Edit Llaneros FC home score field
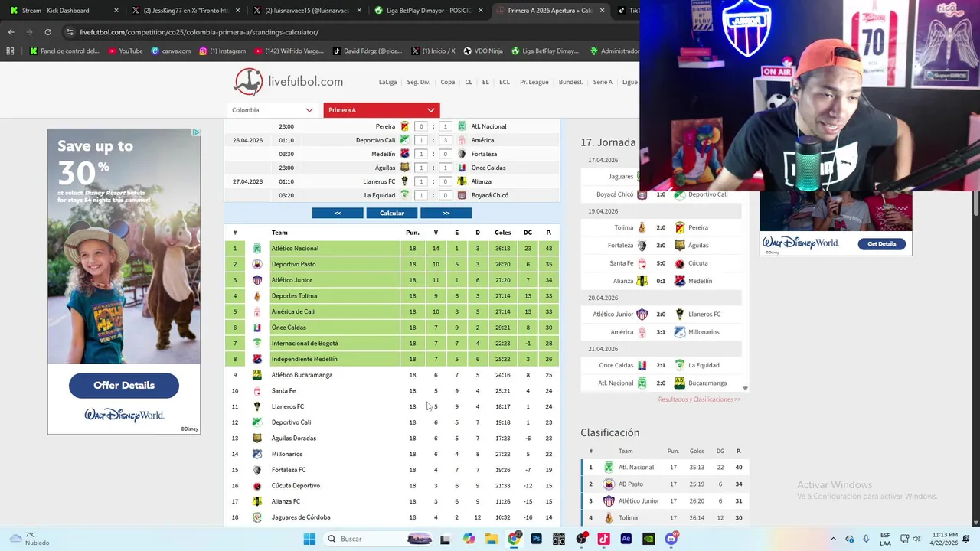980x551 pixels. 420,181
